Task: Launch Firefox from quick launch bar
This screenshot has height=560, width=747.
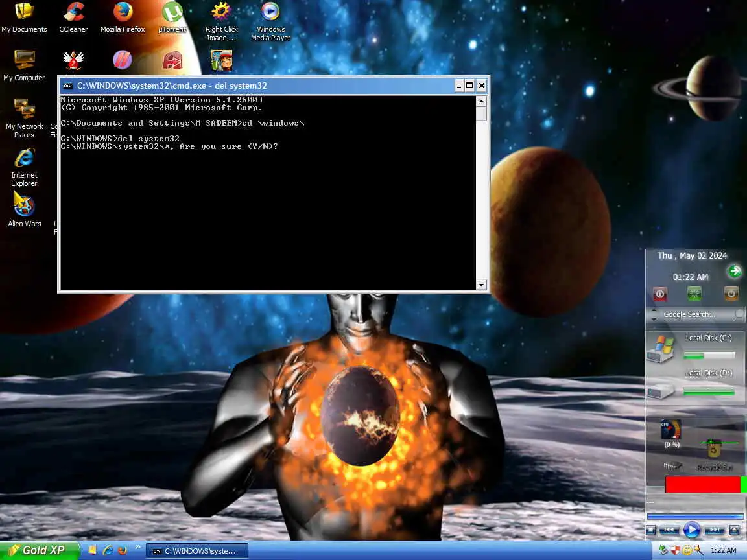Action: pyautogui.click(x=123, y=550)
